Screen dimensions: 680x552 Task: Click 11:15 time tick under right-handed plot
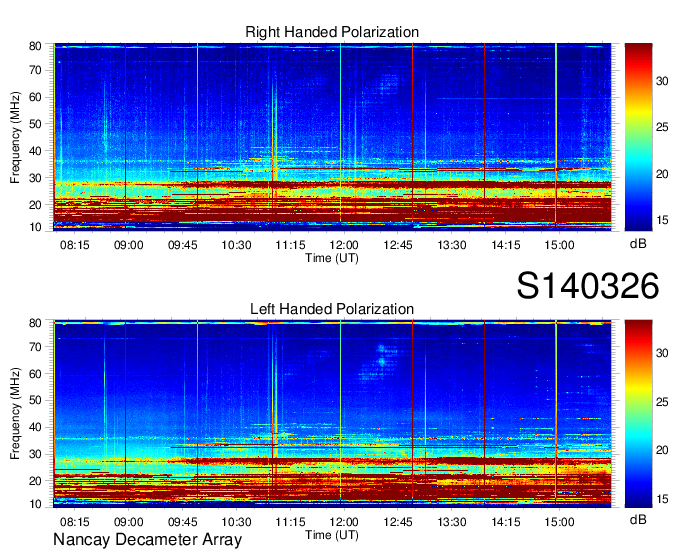(290, 245)
